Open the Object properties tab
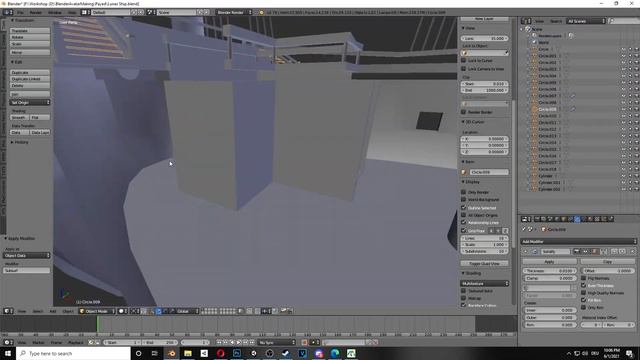The height and width of the screenshot is (360, 640). tap(564, 219)
